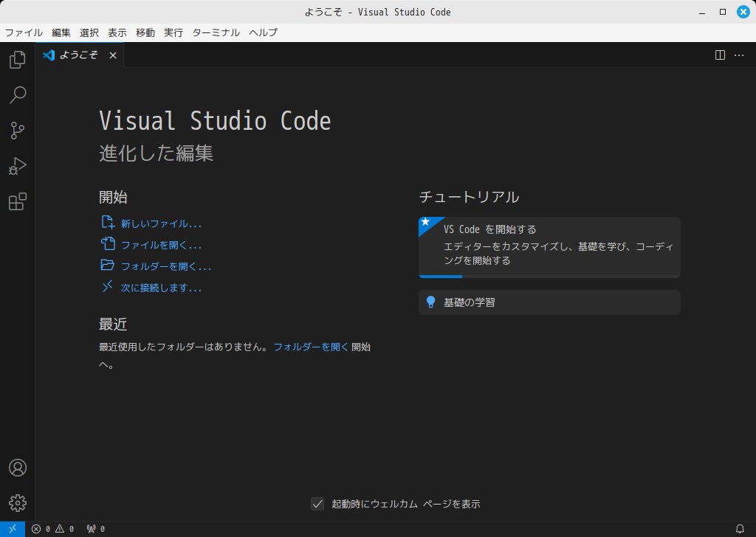This screenshot has height=537, width=756.
Task: Open the Extensions view icon
Action: click(17, 202)
